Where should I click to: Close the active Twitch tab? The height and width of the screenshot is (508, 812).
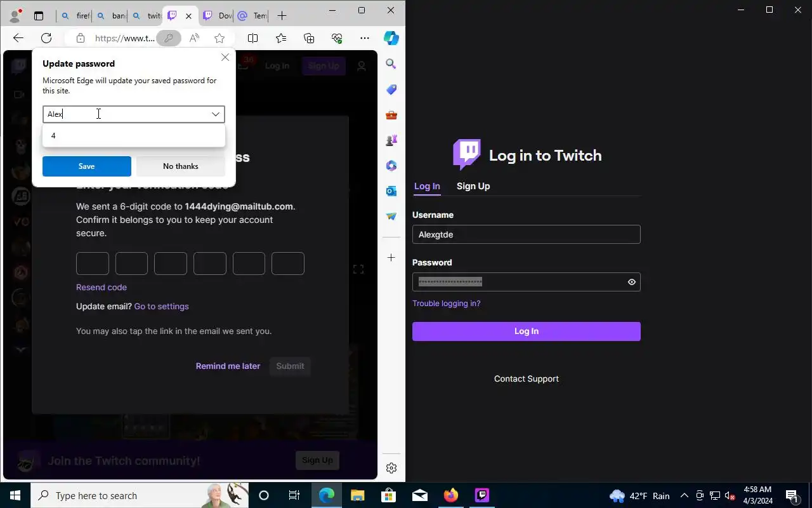pyautogui.click(x=188, y=16)
